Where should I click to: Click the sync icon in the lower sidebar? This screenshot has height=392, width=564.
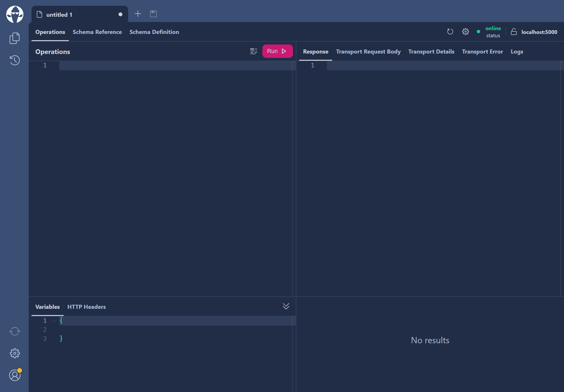click(x=15, y=331)
